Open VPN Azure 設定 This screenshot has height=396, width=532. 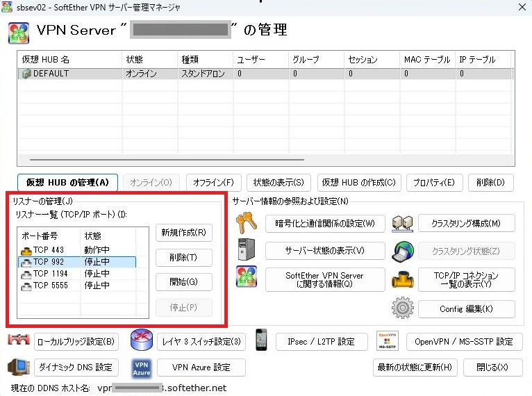pos(201,368)
